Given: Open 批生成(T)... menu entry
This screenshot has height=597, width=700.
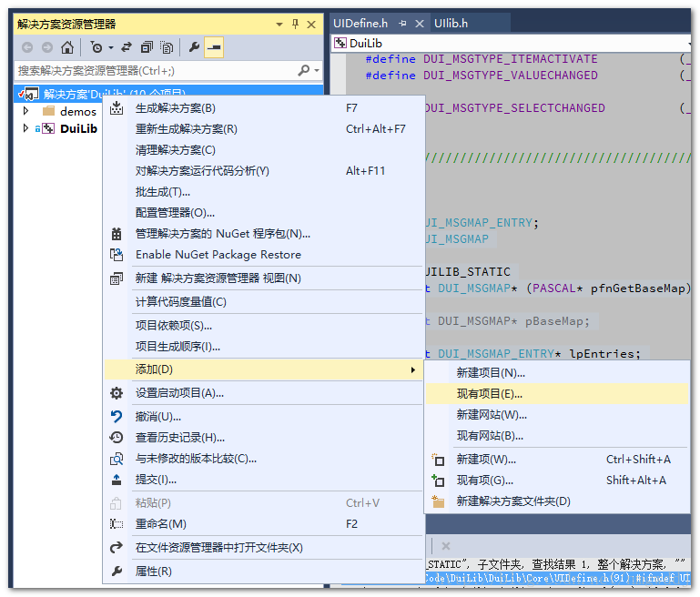Looking at the screenshot, I should pyautogui.click(x=263, y=192).
